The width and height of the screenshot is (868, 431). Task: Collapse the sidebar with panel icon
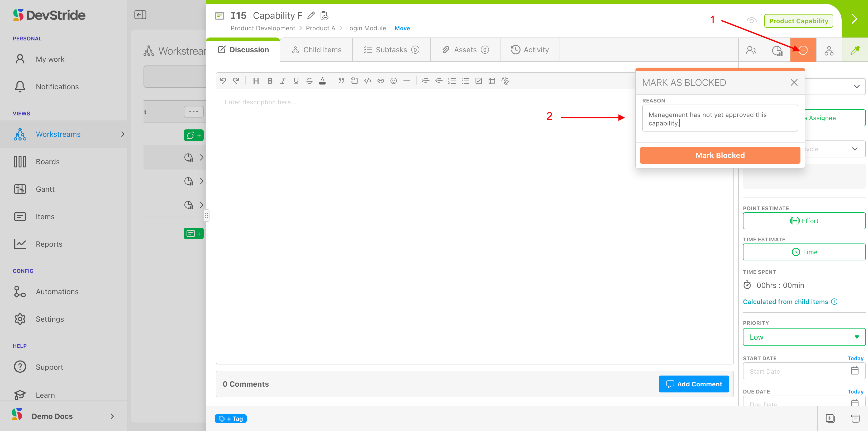[140, 15]
